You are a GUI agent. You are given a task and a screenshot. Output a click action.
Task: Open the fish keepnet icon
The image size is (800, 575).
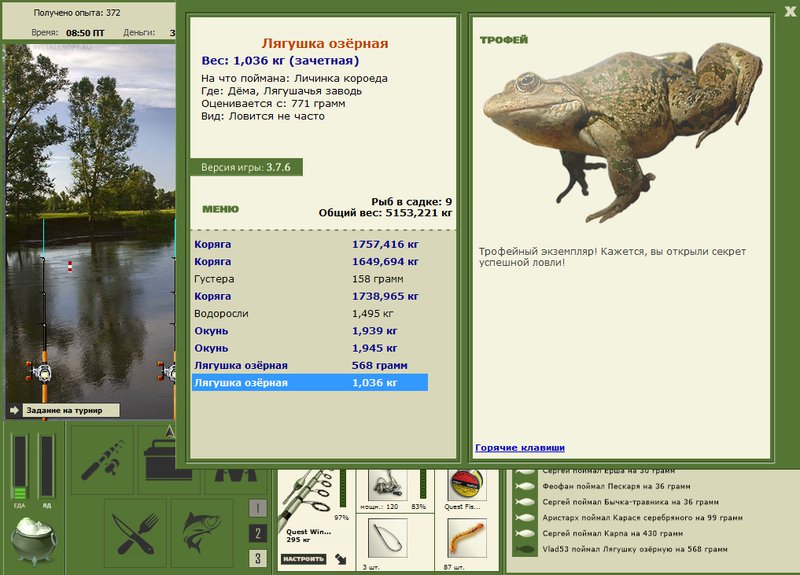pos(202,533)
